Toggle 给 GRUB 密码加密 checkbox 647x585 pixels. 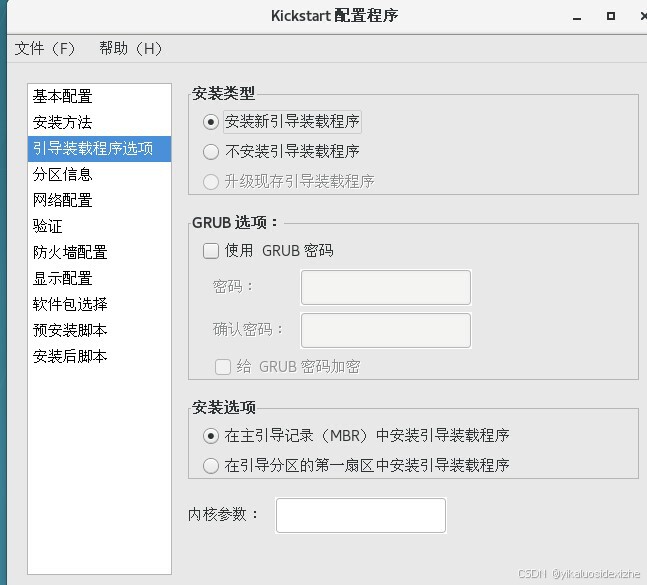pos(223,367)
